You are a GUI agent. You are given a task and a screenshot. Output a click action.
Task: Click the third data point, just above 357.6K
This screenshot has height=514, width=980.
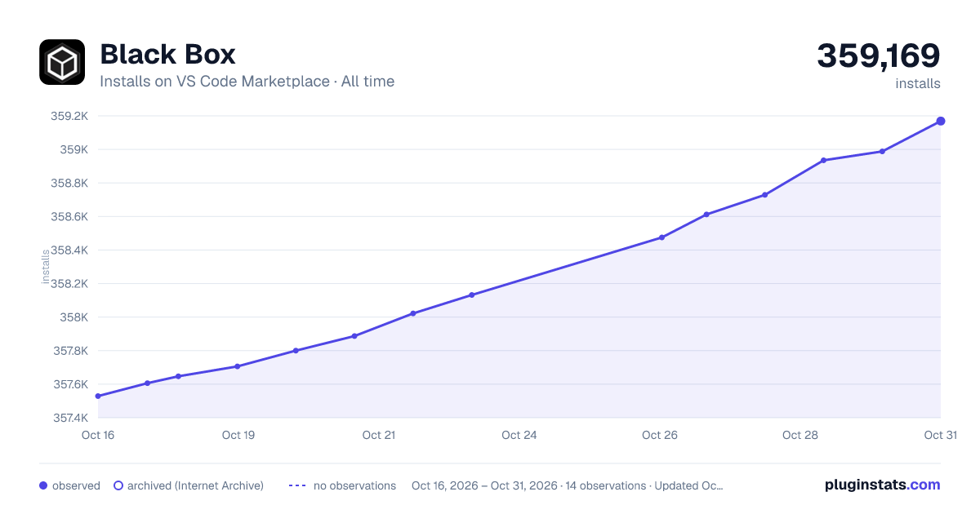[x=178, y=376]
